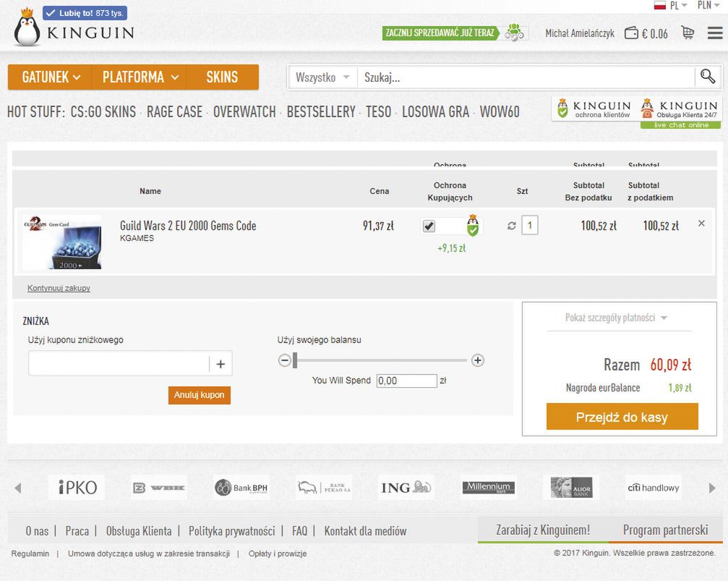The image size is (728, 581).
Task: Open LOSOWA GRA hot stuff link
Action: 435,112
